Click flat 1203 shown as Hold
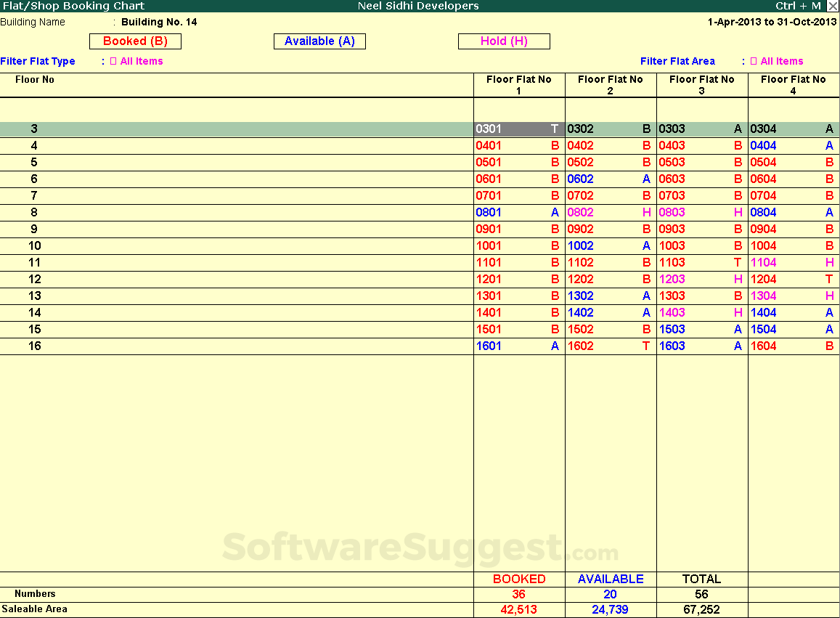Screen dimensions: 840x618 [701, 279]
